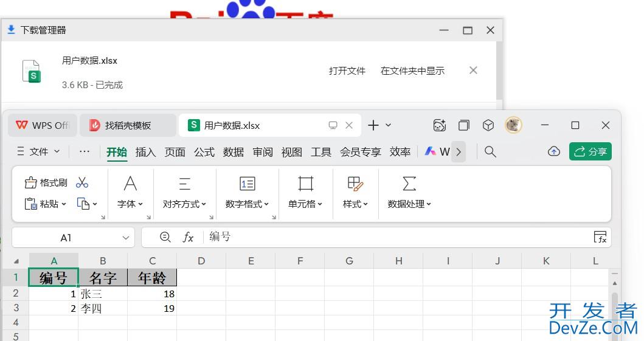Switch to the 找稻壳模板 tab
The height and width of the screenshot is (341, 644).
coord(127,125)
